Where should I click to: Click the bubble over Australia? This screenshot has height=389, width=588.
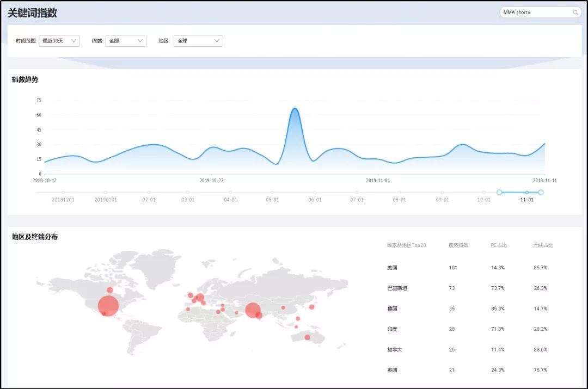307,337
